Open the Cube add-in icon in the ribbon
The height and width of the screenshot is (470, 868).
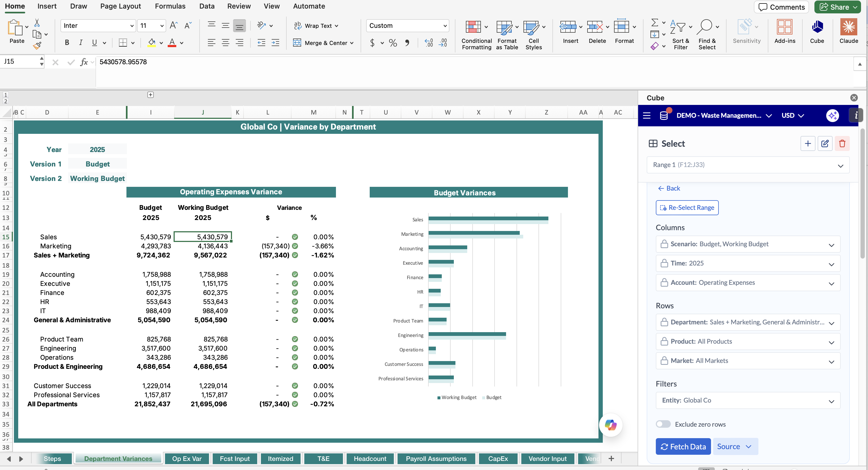coord(817,32)
